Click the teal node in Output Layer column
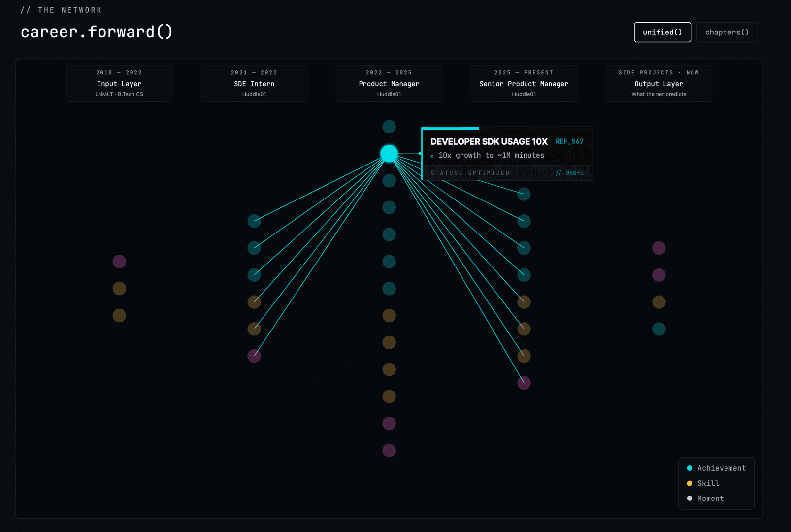The height and width of the screenshot is (532, 791). pyautogui.click(x=659, y=329)
